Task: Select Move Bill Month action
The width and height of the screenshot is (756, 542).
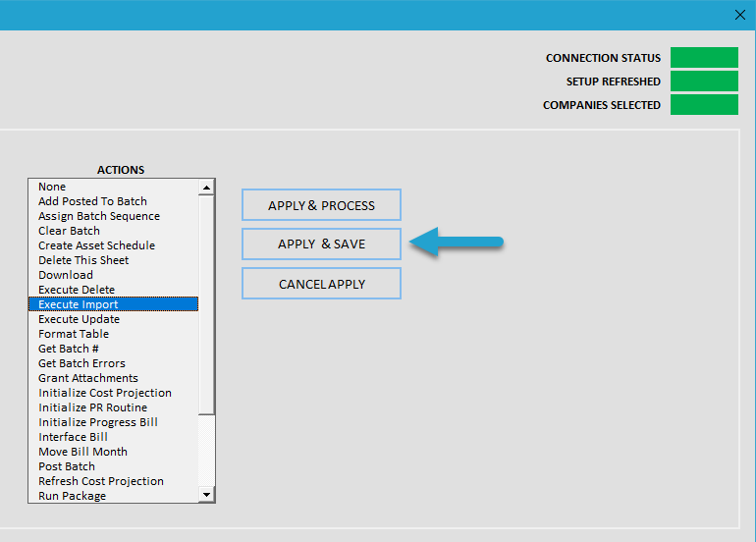Action: (x=113, y=452)
